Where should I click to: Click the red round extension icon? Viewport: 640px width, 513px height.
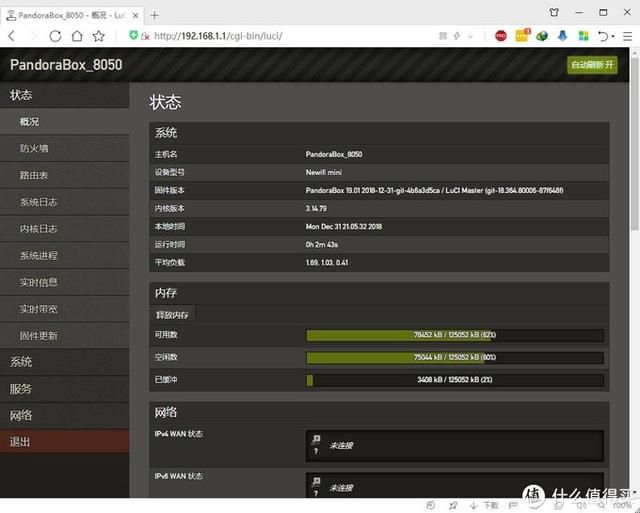[501, 36]
